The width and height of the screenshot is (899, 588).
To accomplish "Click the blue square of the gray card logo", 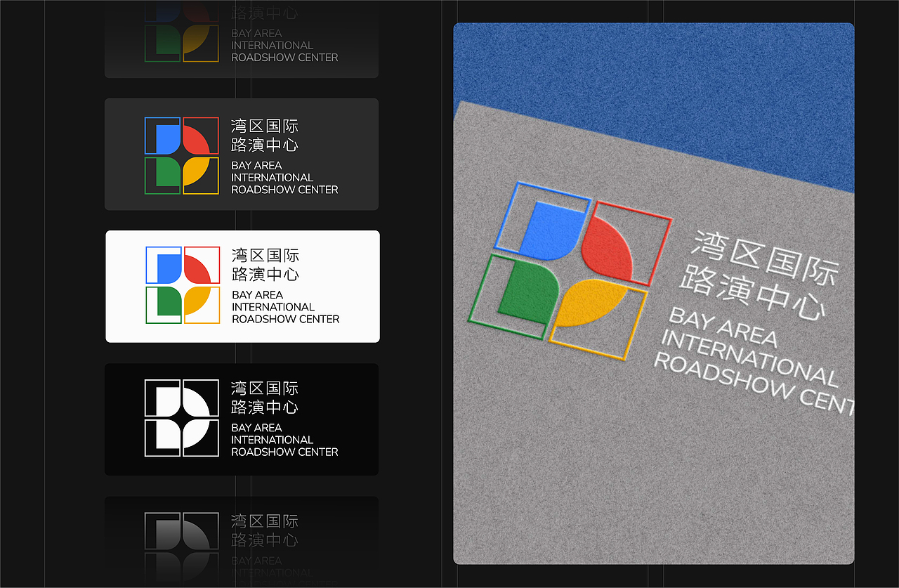I will (163, 136).
